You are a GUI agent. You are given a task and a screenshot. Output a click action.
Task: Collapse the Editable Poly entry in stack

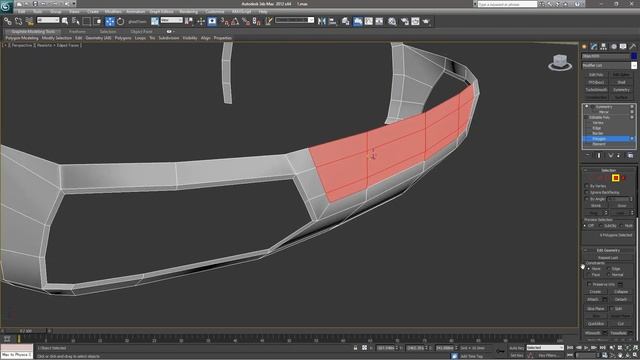point(587,117)
